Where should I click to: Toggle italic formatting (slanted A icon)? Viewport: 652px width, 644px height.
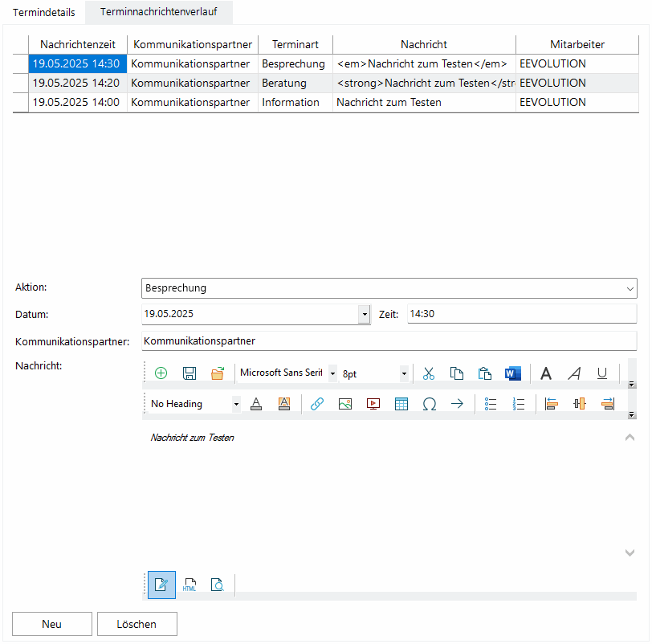pos(574,373)
